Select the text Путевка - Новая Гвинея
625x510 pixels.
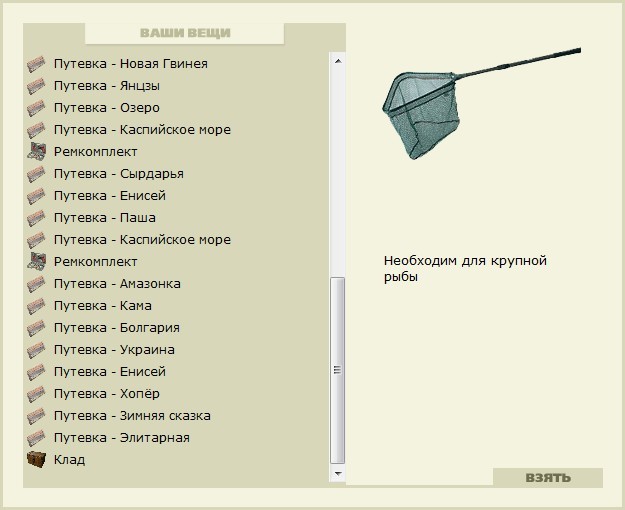click(x=131, y=64)
